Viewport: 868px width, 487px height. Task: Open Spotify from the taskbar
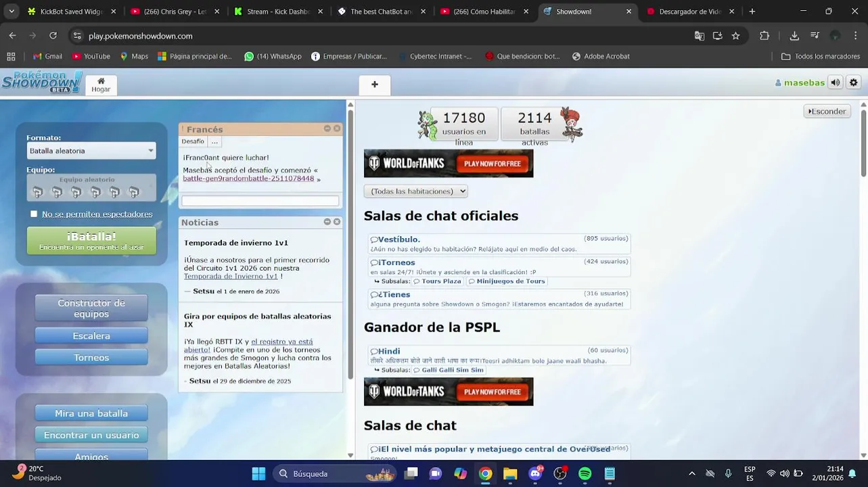click(585, 473)
